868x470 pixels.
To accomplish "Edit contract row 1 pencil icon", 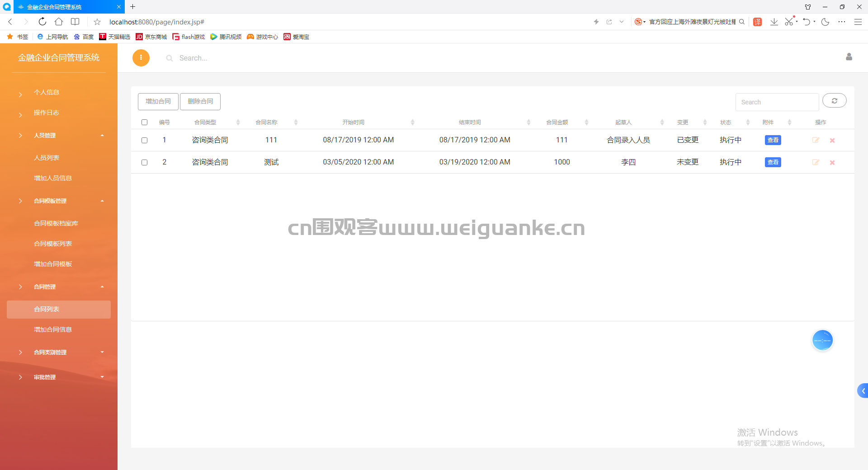I will pos(816,140).
